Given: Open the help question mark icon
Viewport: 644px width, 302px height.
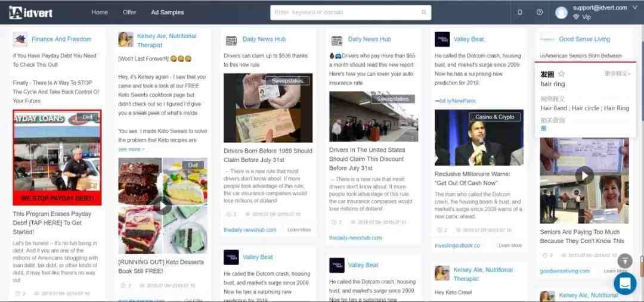Looking at the screenshot, I should pyautogui.click(x=540, y=13).
